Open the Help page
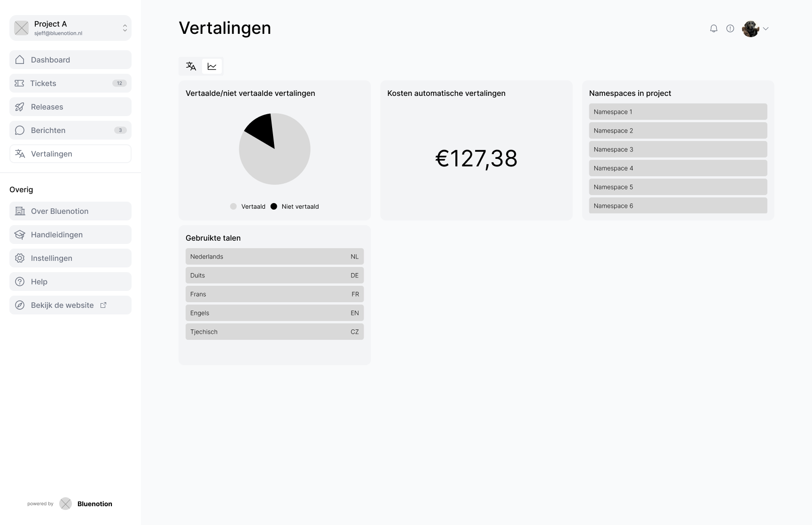This screenshot has height=525, width=812. click(x=70, y=282)
